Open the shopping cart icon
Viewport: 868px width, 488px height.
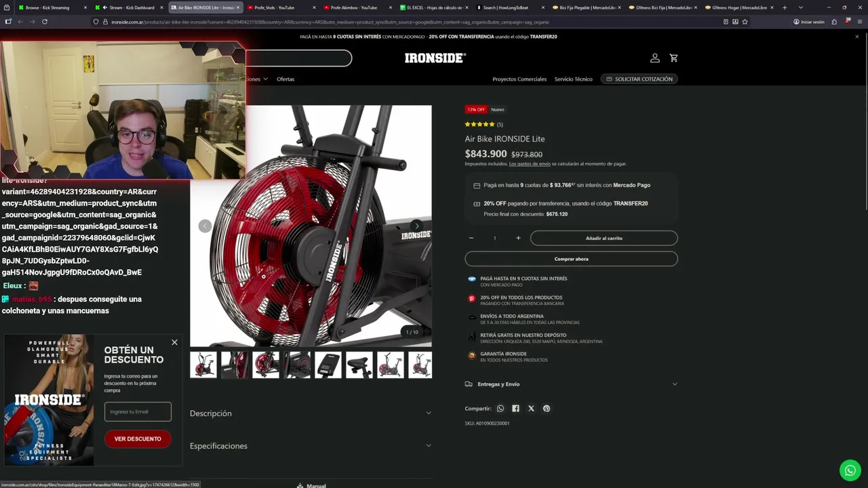pyautogui.click(x=673, y=58)
